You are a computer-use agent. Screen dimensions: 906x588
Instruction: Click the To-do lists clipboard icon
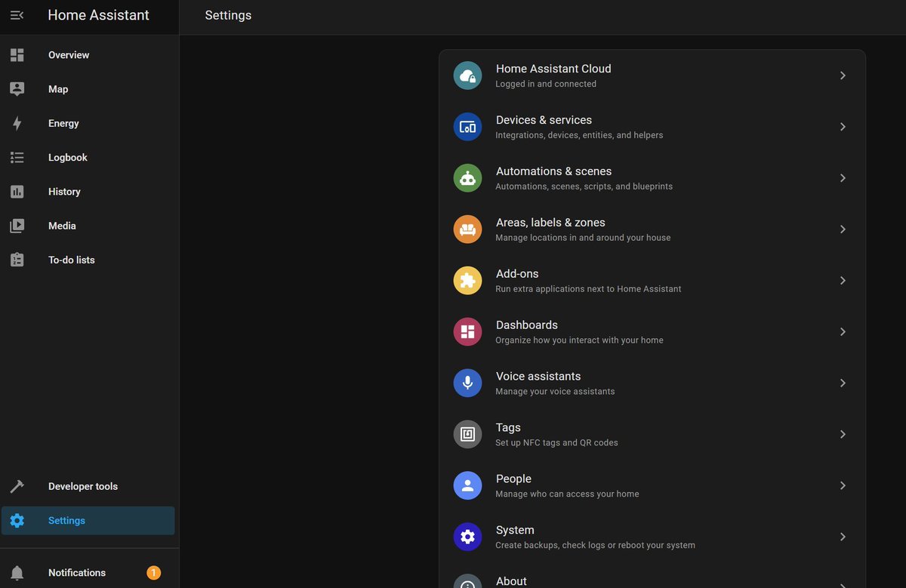(x=17, y=260)
